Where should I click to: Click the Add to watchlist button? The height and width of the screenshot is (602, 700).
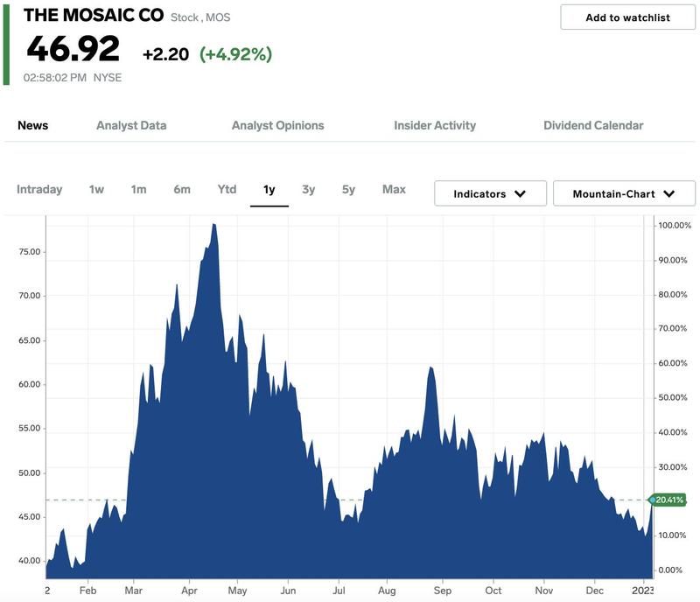coord(627,17)
